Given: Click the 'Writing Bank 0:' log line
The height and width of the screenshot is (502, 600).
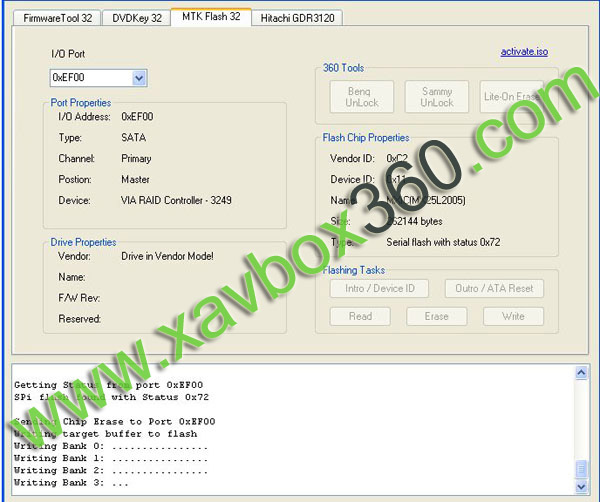Looking at the screenshot, I should coord(111,446).
